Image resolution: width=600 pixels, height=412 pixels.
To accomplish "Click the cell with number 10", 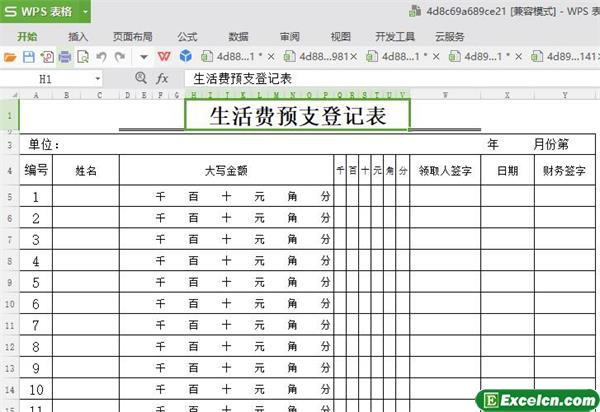I will [36, 389].
